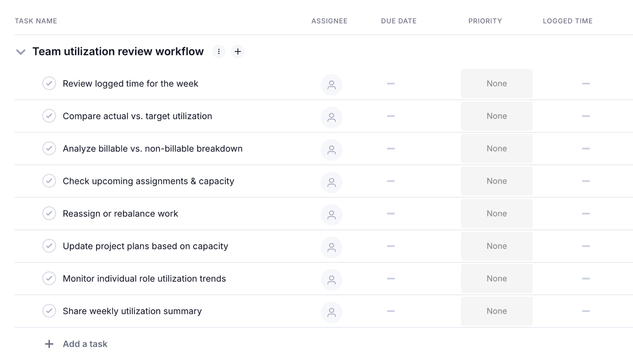Assign someone to Reassign or rebalance work

tap(331, 215)
